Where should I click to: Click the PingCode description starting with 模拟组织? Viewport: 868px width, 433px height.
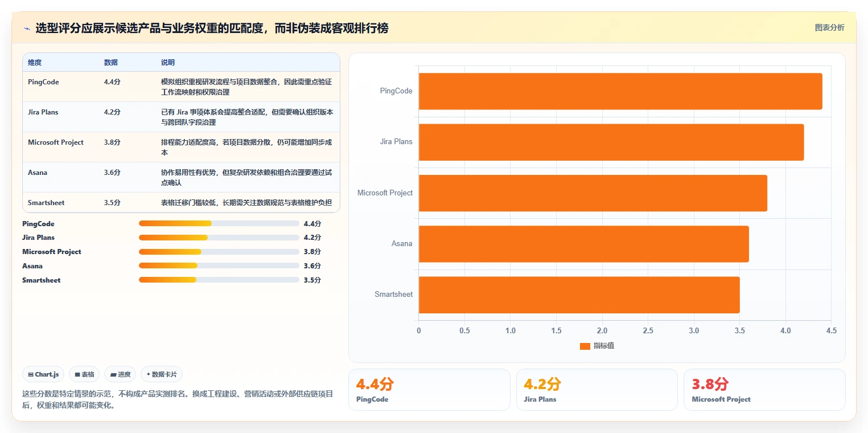tap(246, 87)
